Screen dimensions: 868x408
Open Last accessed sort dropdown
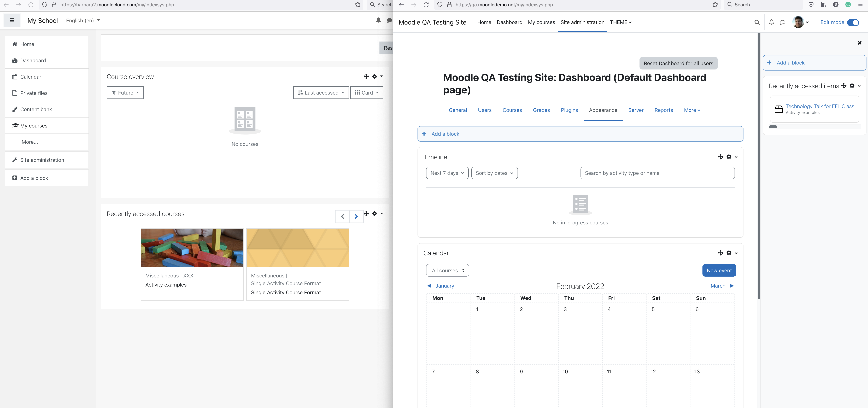click(x=321, y=93)
